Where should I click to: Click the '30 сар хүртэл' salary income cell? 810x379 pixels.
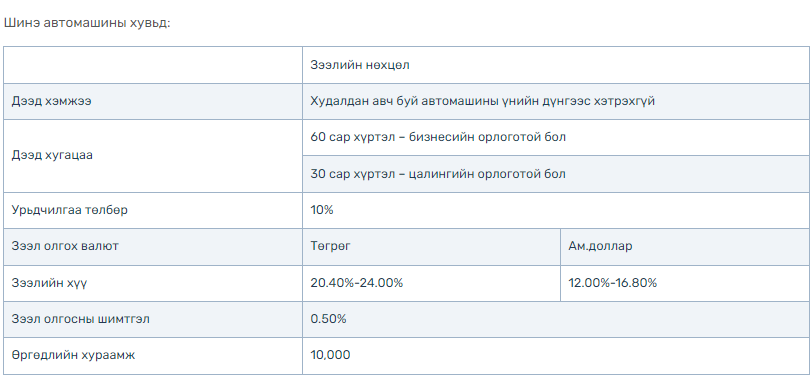[x=556, y=173]
